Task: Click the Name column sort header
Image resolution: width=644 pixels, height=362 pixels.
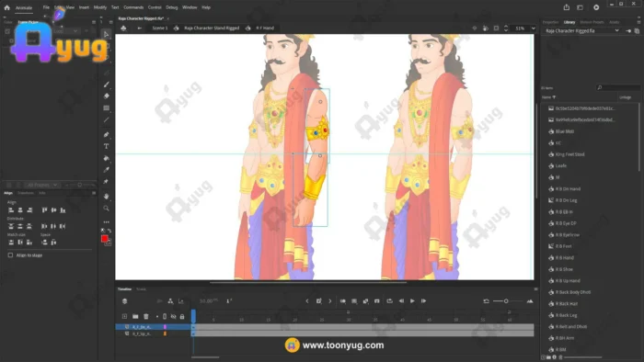Action: (548, 97)
